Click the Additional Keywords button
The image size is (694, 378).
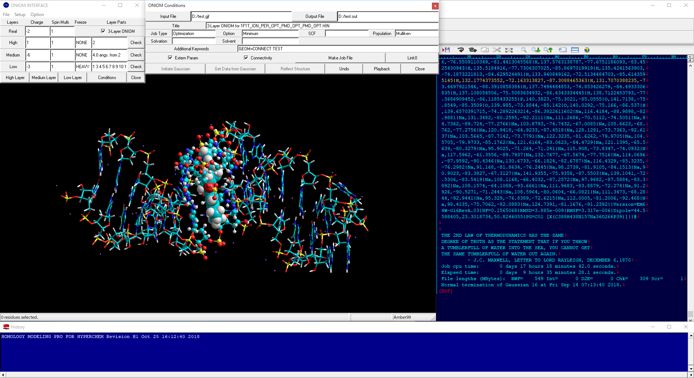tap(191, 49)
